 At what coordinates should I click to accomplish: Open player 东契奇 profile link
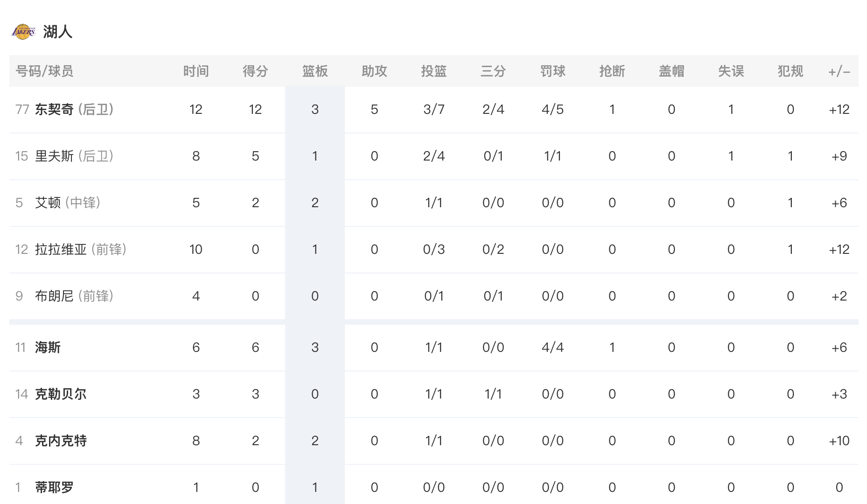pyautogui.click(x=54, y=109)
